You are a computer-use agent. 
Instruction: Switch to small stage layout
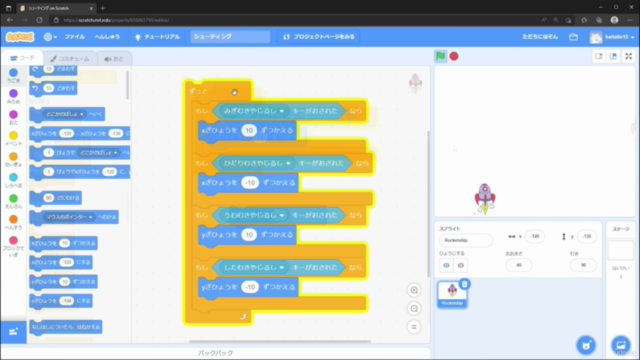point(599,56)
